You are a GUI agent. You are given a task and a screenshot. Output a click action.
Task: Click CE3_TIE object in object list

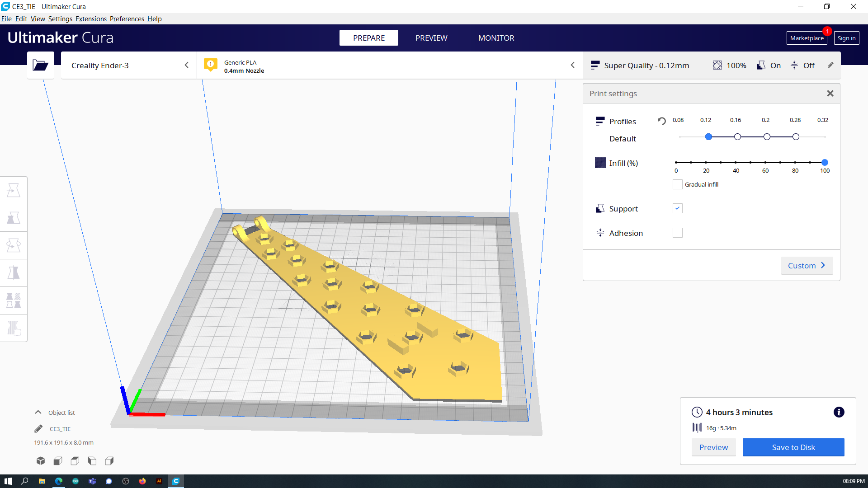[60, 428]
